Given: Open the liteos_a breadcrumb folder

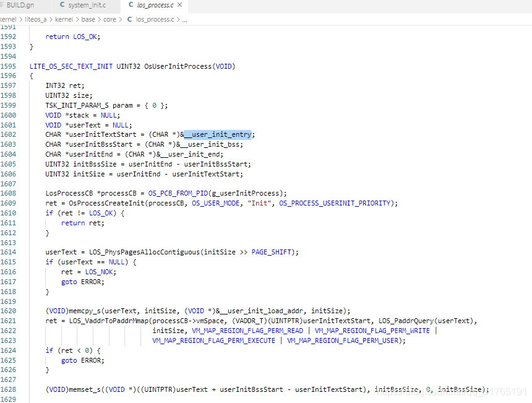Looking at the screenshot, I should coord(36,19).
